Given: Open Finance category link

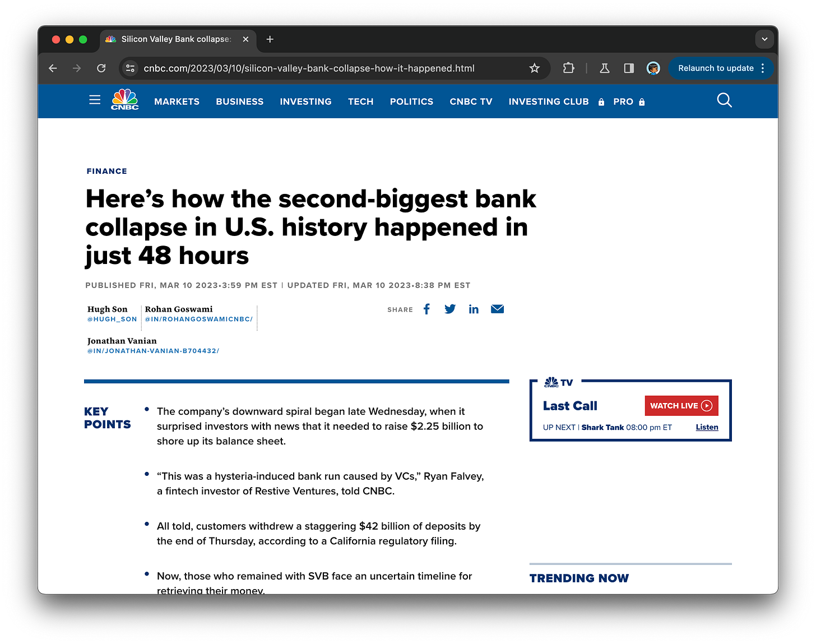Looking at the screenshot, I should (x=106, y=171).
